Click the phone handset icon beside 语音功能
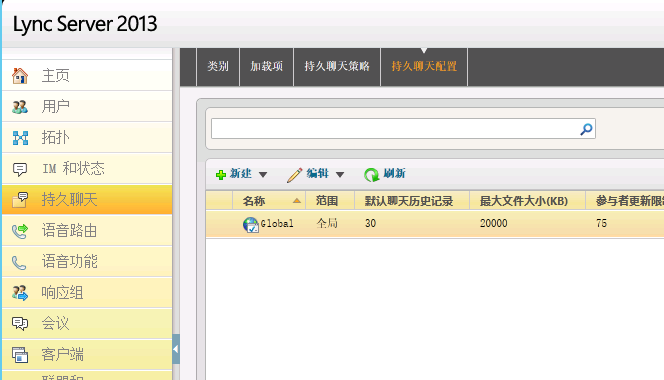 tap(19, 262)
